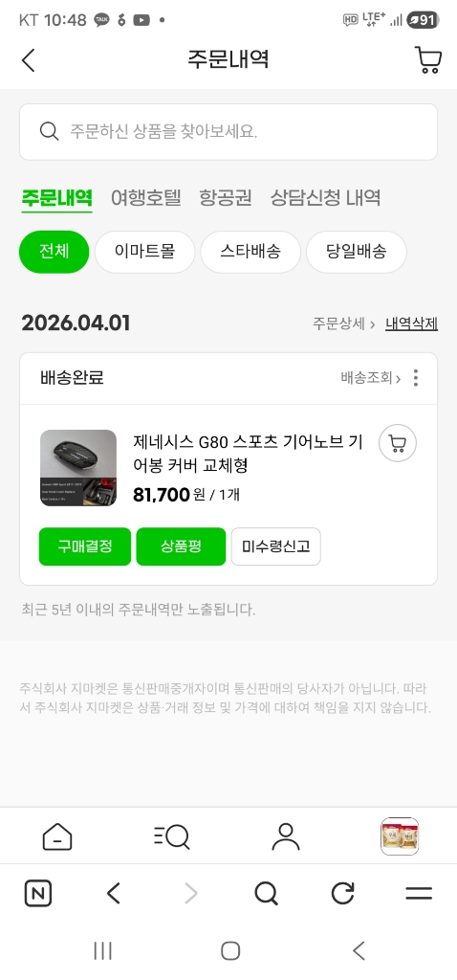Switch to the 항공권 tab
Screen dimensions: 457x980
[x=226, y=198]
